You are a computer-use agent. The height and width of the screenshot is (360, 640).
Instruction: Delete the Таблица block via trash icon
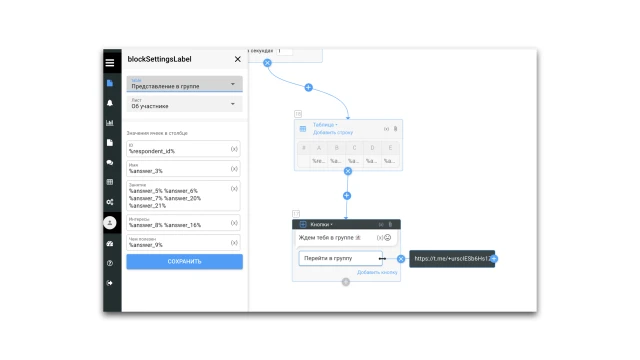(x=395, y=129)
